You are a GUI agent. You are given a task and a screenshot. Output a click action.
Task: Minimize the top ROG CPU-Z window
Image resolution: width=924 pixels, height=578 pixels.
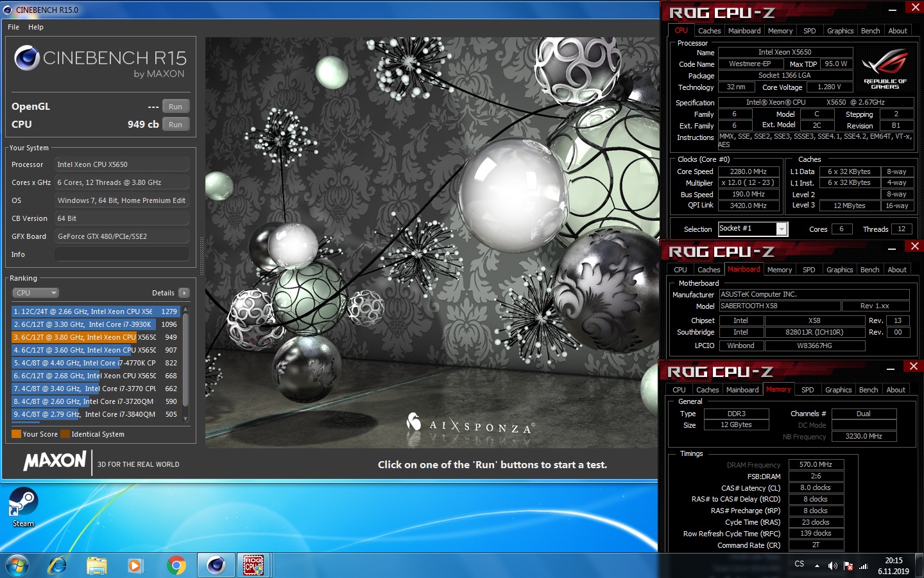coord(893,10)
